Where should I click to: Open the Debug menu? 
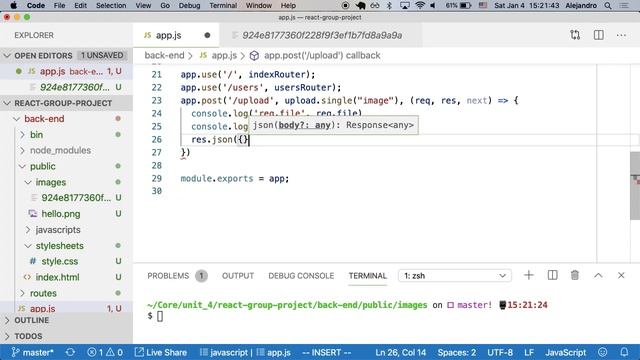[189, 5]
